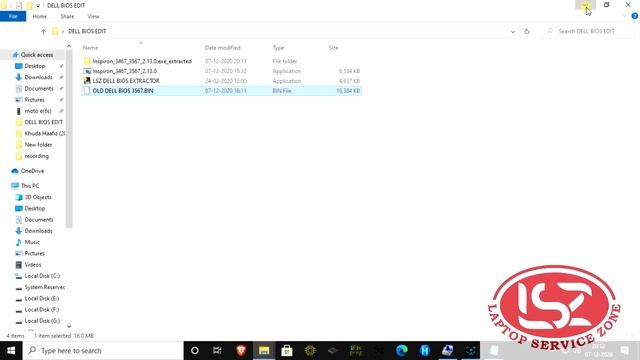The image size is (640, 360).
Task: Open Videos under This PC
Action: 33,264
